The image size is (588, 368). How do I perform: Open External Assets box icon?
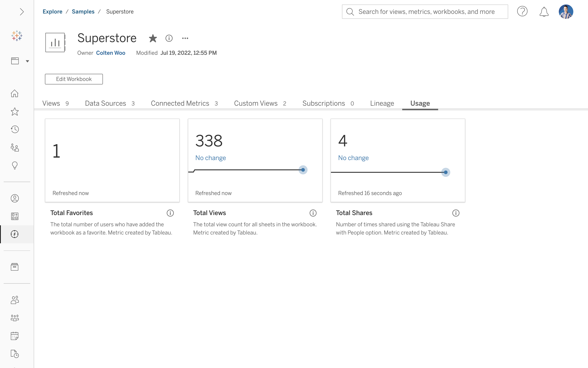(14, 267)
